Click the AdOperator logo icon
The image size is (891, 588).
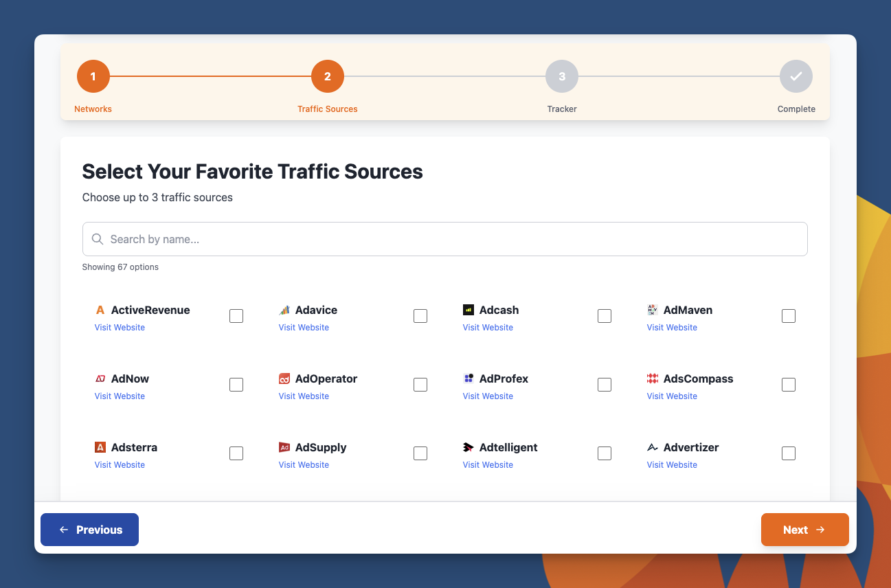284,379
